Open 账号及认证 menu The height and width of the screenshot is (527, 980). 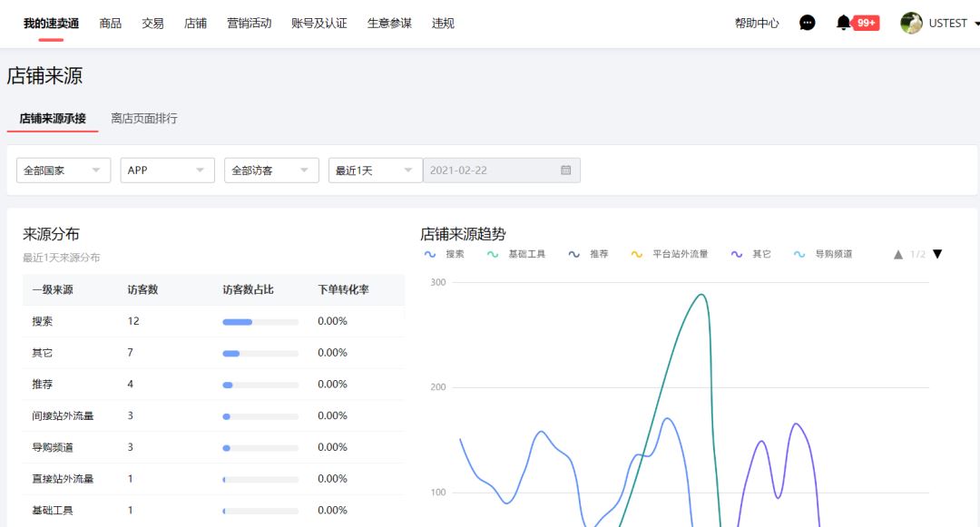[318, 23]
